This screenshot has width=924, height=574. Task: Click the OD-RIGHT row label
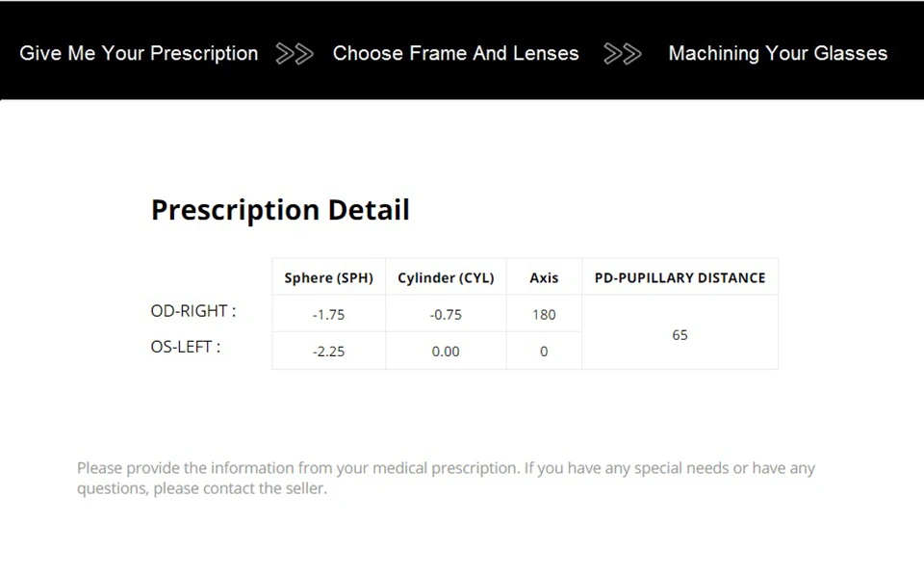click(x=192, y=311)
